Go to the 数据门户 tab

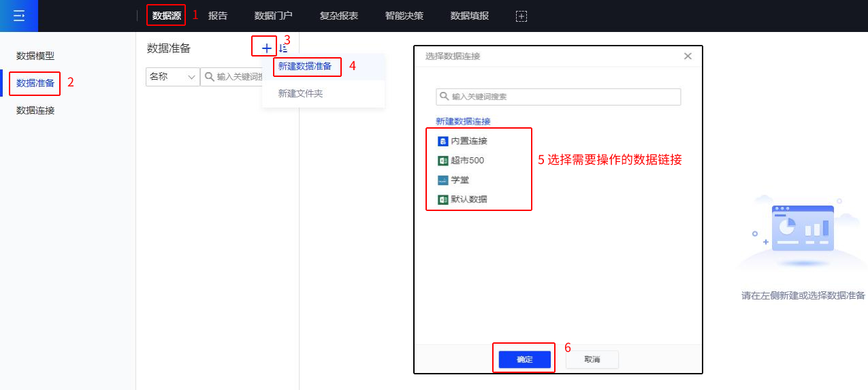tap(273, 16)
